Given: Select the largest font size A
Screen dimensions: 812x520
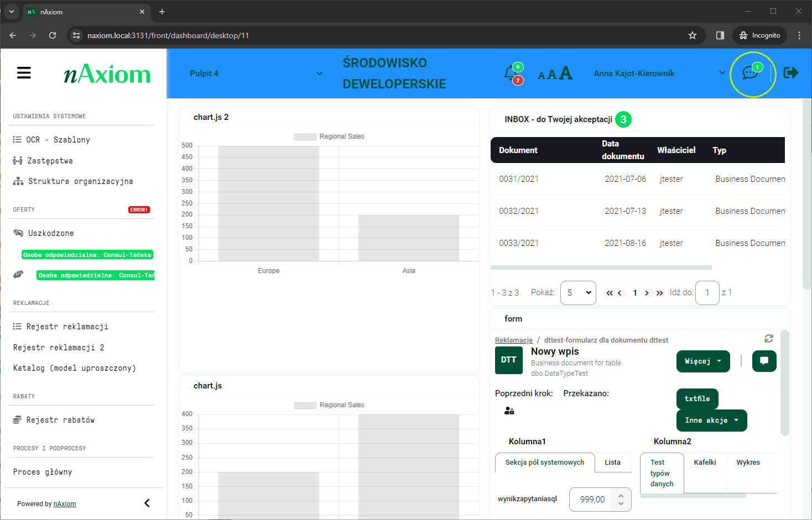Looking at the screenshot, I should pos(566,73).
